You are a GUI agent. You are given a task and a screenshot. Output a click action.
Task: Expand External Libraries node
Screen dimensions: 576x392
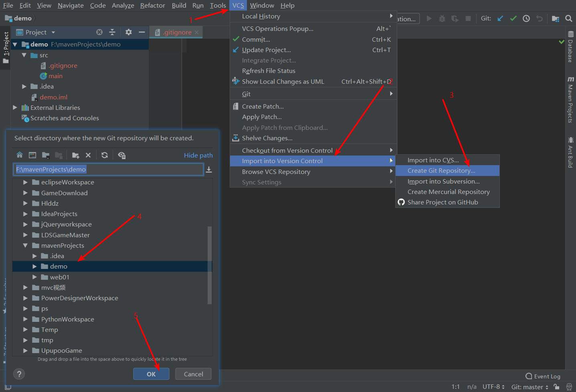click(15, 107)
